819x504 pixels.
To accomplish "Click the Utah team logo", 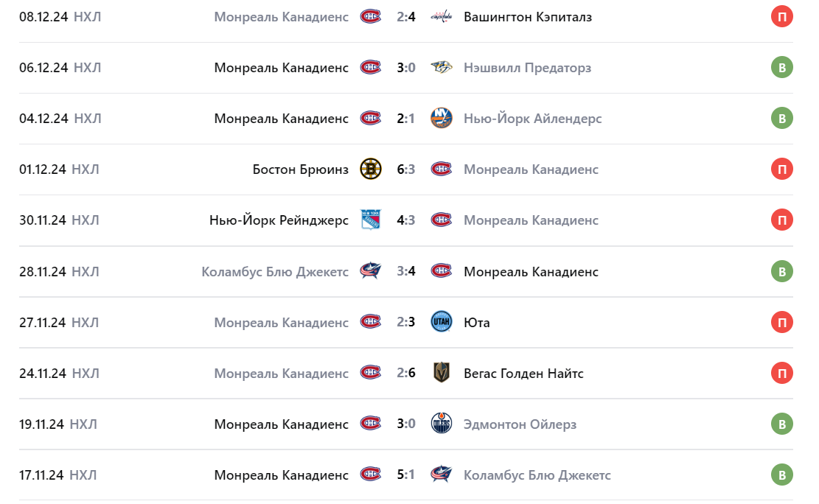I will (x=441, y=322).
